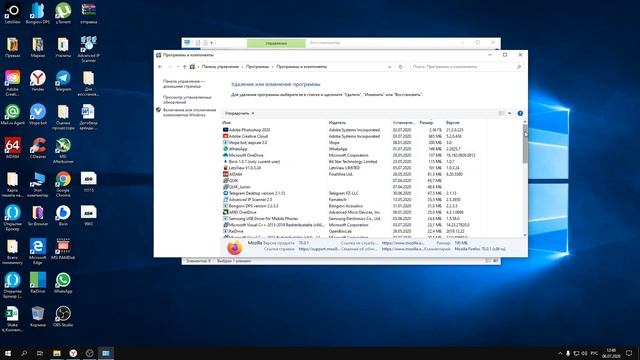The height and width of the screenshot is (360, 640).
Task: Select the MSI RAMDisk desktop icon
Action: click(63, 249)
